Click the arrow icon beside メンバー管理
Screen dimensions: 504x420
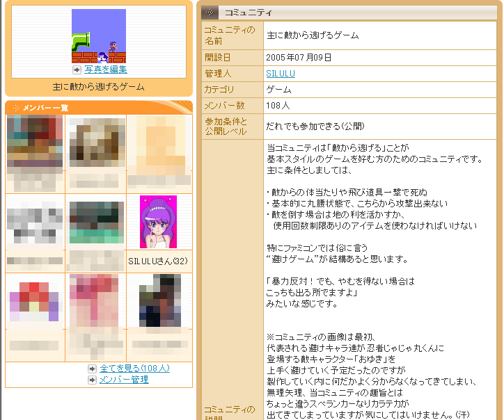coord(93,380)
